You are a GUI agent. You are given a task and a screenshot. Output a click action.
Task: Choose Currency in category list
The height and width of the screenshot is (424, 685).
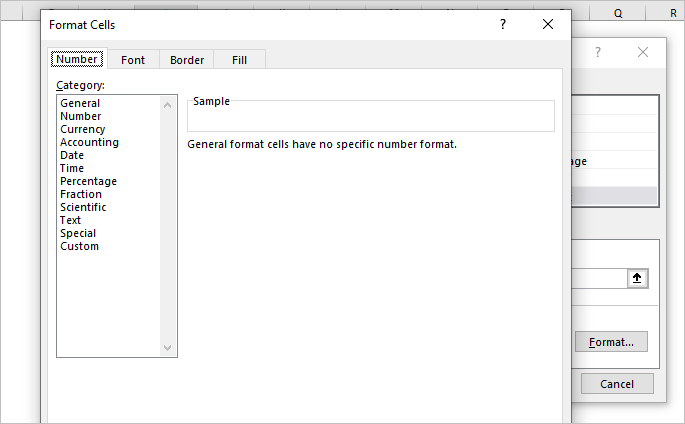pyautogui.click(x=83, y=129)
